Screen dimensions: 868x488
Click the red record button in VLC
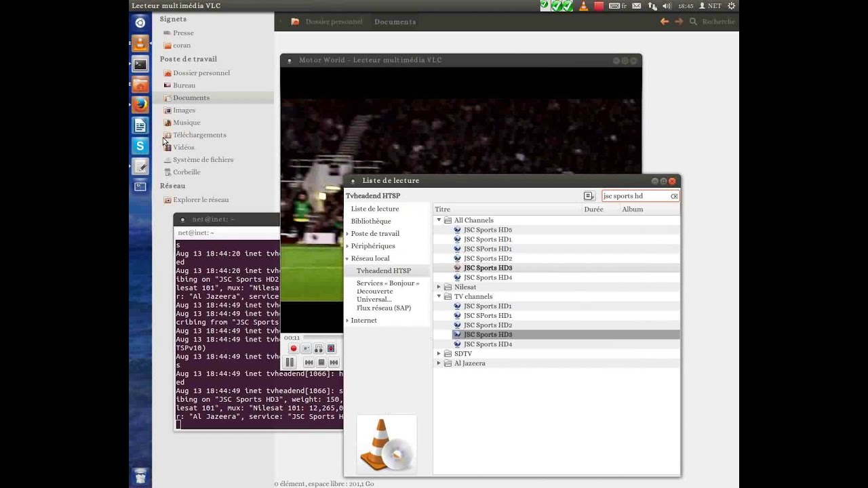pos(294,348)
